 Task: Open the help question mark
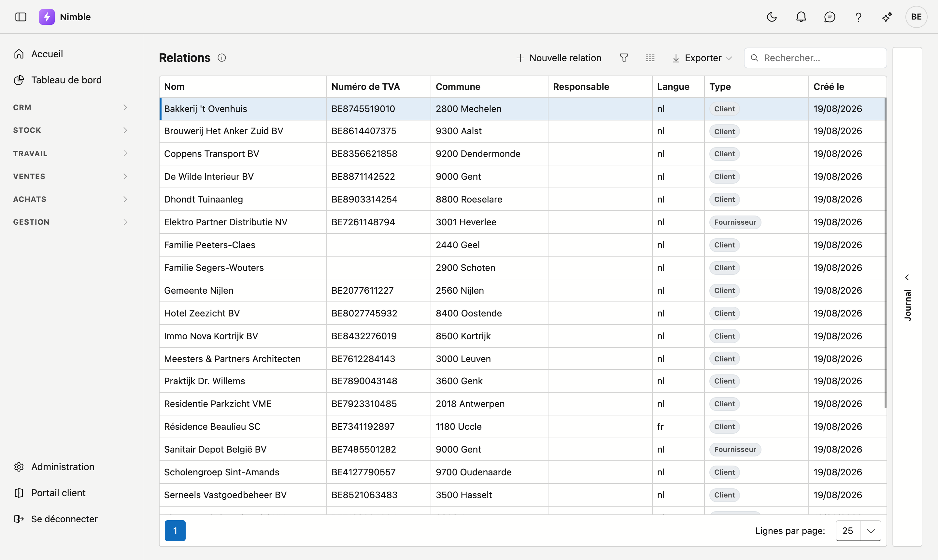pyautogui.click(x=858, y=17)
